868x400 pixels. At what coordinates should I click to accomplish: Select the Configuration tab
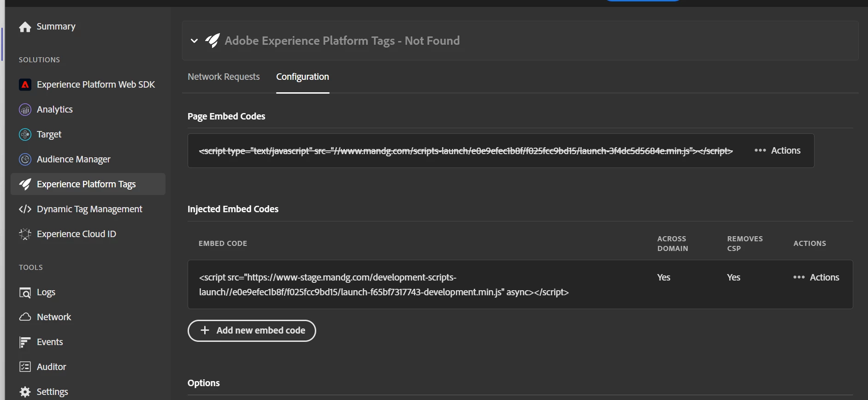coord(302,77)
